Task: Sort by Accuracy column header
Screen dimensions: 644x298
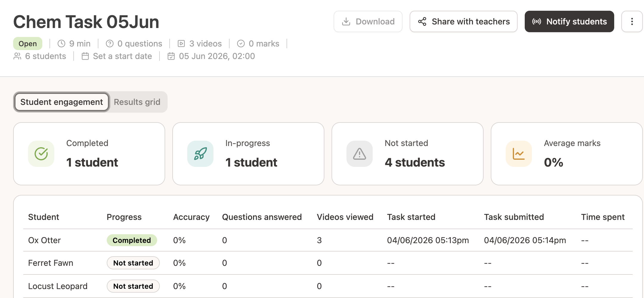Action: click(x=191, y=217)
